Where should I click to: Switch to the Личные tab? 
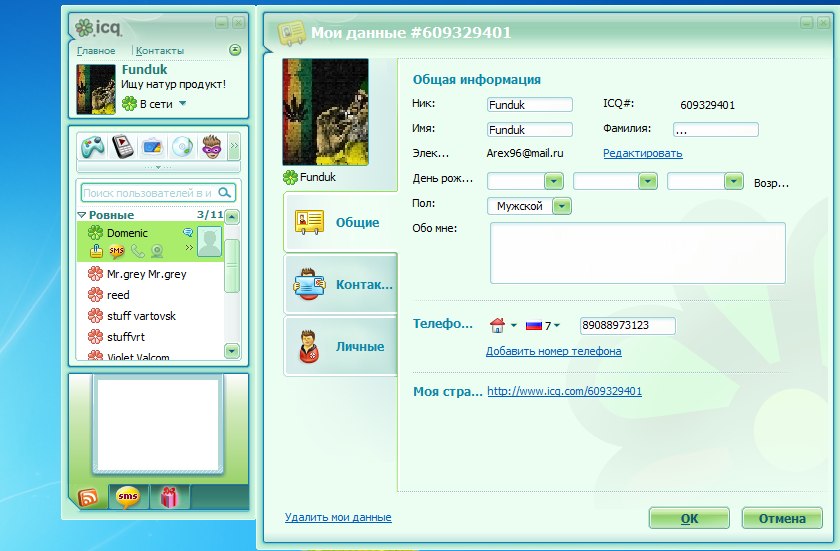click(341, 346)
